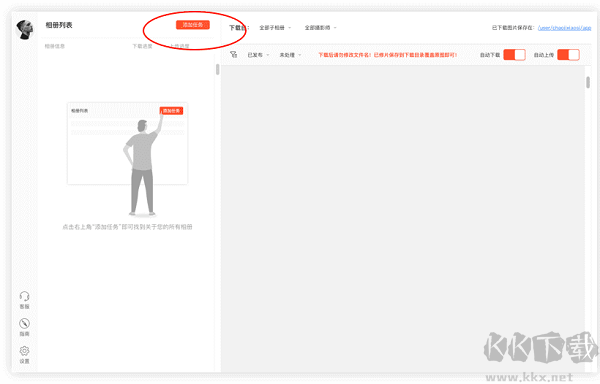Open settings gear in sidebar
This screenshot has width=600, height=384.
(x=24, y=351)
